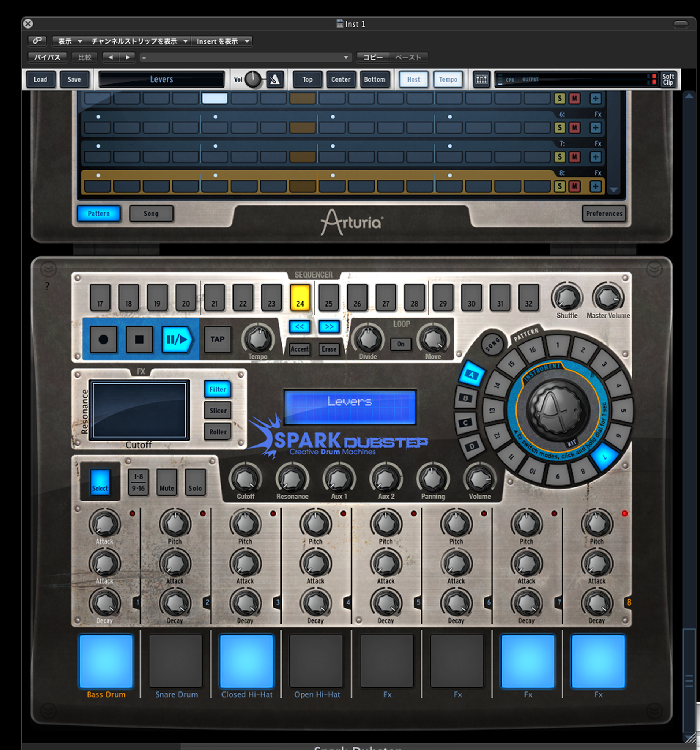Click the Master Volume knob
This screenshot has width=700, height=750.
coord(608,297)
